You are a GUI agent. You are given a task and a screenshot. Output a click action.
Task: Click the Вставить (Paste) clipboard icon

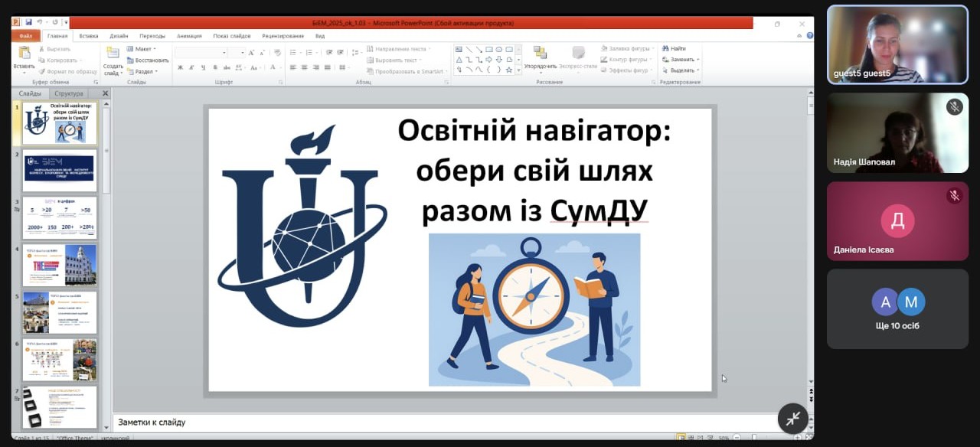pyautogui.click(x=24, y=54)
